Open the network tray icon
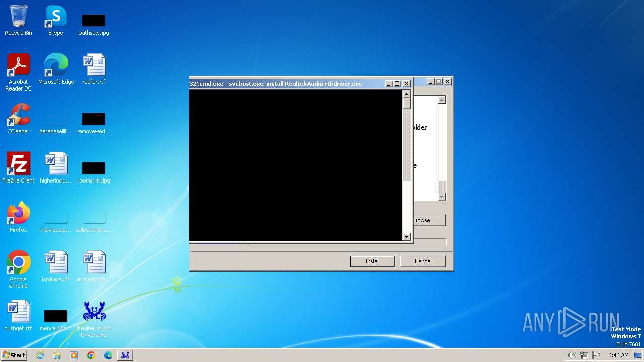644x362 pixels. coord(584,355)
